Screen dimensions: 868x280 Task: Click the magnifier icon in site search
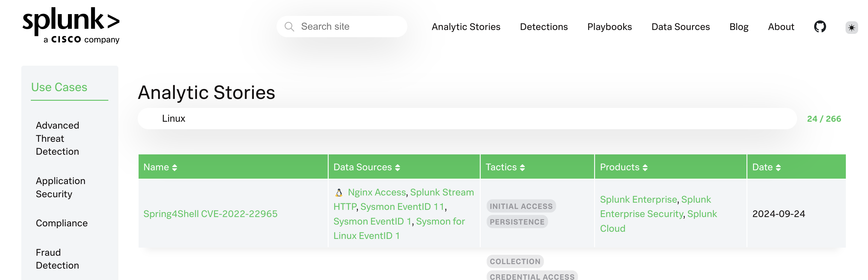[x=289, y=27]
